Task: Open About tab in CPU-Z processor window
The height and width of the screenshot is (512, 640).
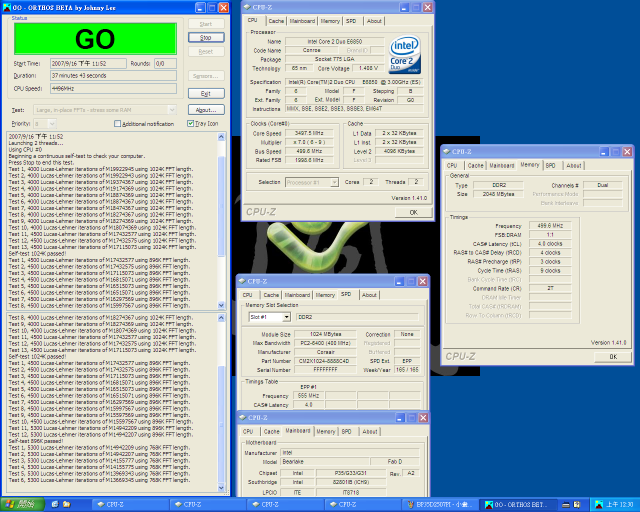Action: tap(374, 21)
